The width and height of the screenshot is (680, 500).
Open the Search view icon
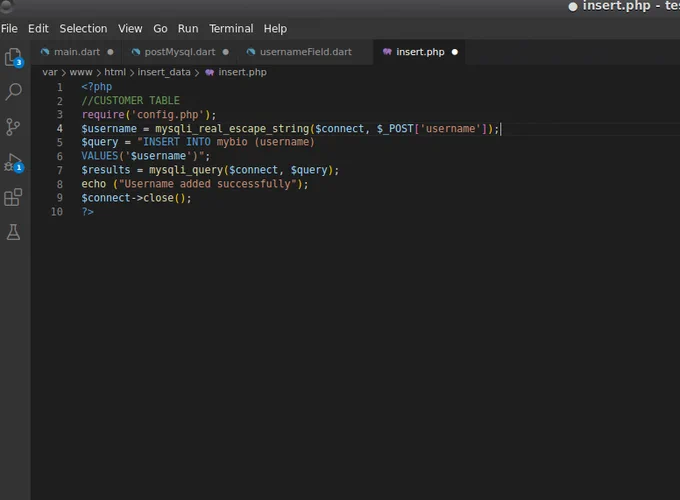tap(13, 92)
